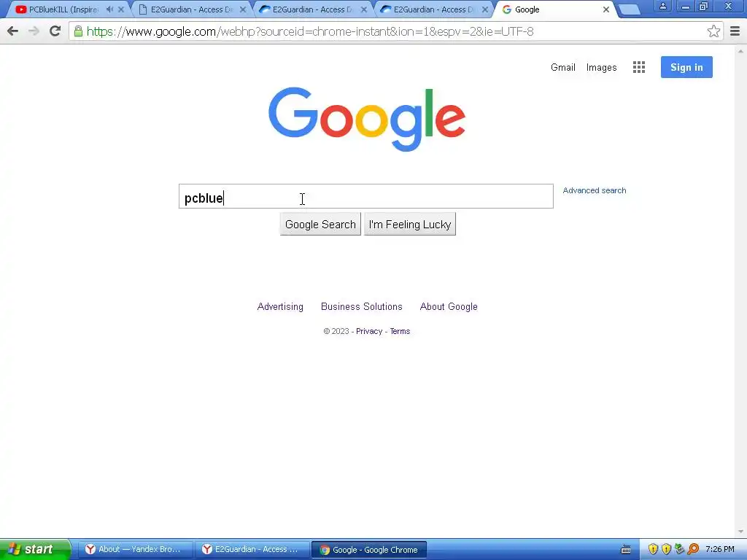Click the page scrollbar up arrow
This screenshot has height=560, width=747.
741,50
